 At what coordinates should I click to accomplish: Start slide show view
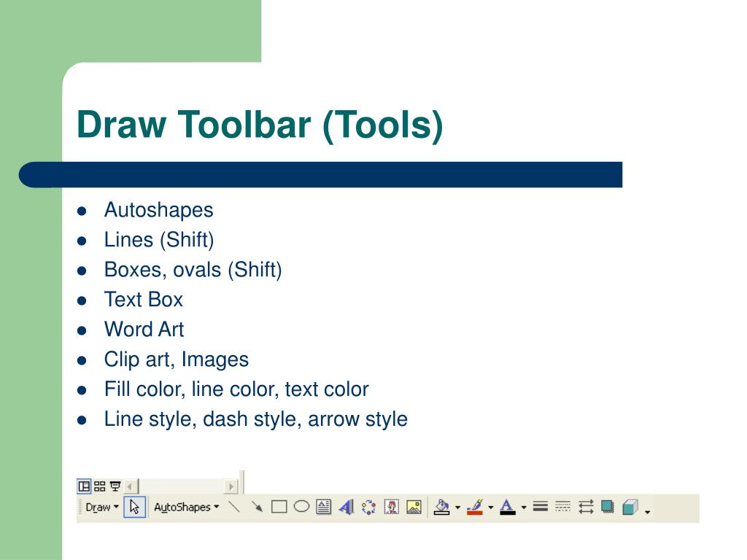click(115, 486)
